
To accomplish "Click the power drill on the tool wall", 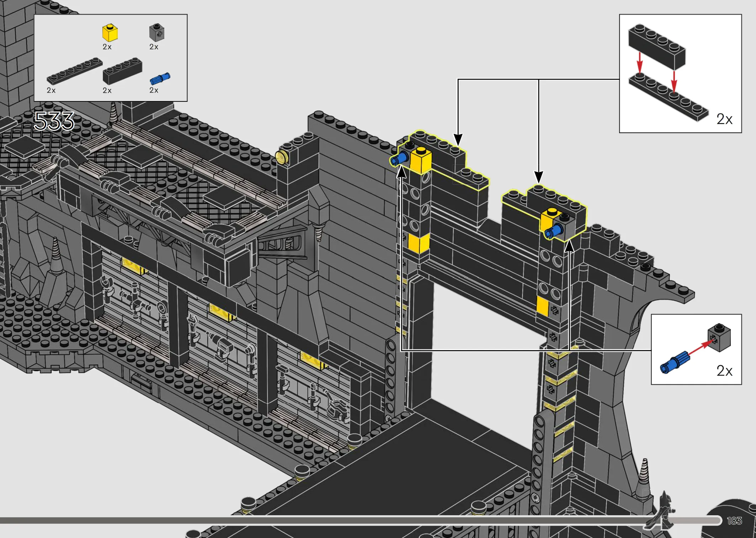I will tap(220, 346).
